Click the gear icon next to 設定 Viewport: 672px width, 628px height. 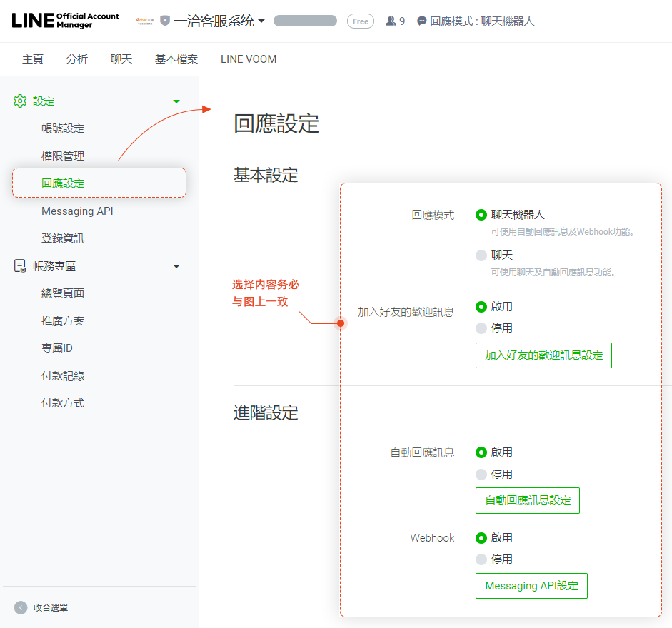(20, 101)
